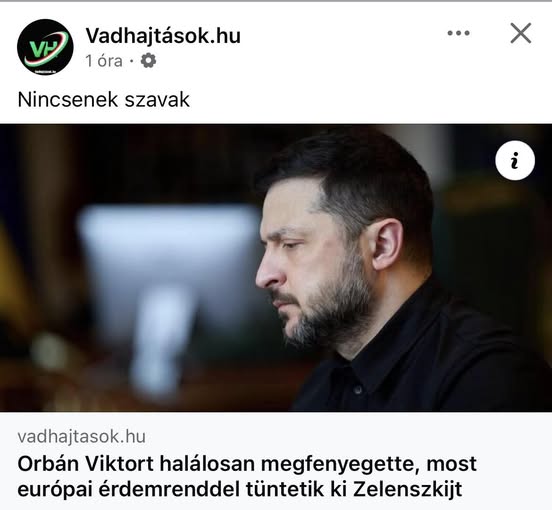This screenshot has height=510, width=552.
Task: Dismiss the post with the X icon
Action: click(521, 33)
